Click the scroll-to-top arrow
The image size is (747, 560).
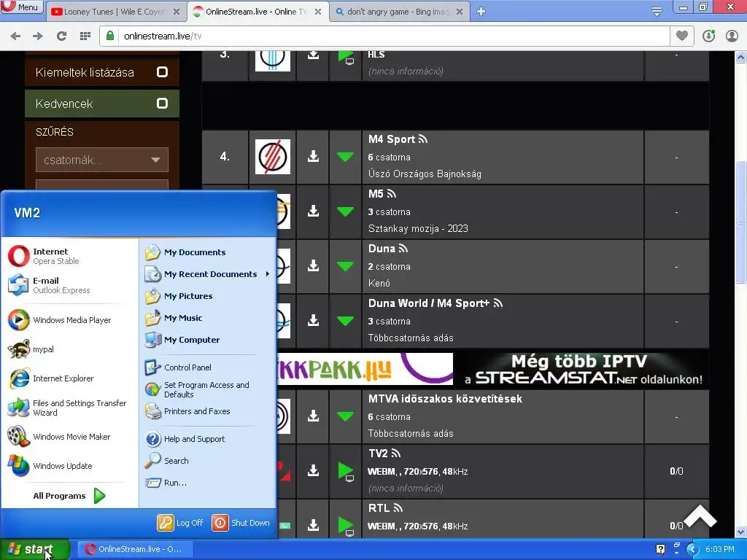(x=700, y=516)
